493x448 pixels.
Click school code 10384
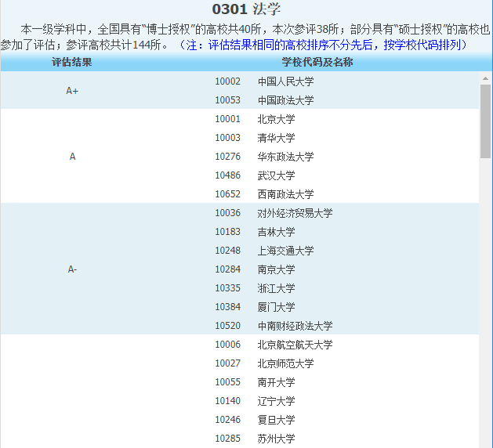(x=227, y=307)
